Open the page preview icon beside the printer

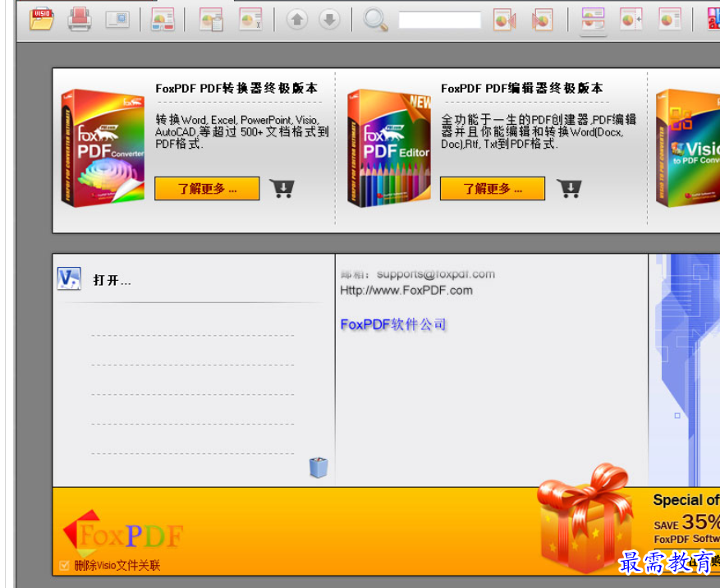(x=117, y=20)
